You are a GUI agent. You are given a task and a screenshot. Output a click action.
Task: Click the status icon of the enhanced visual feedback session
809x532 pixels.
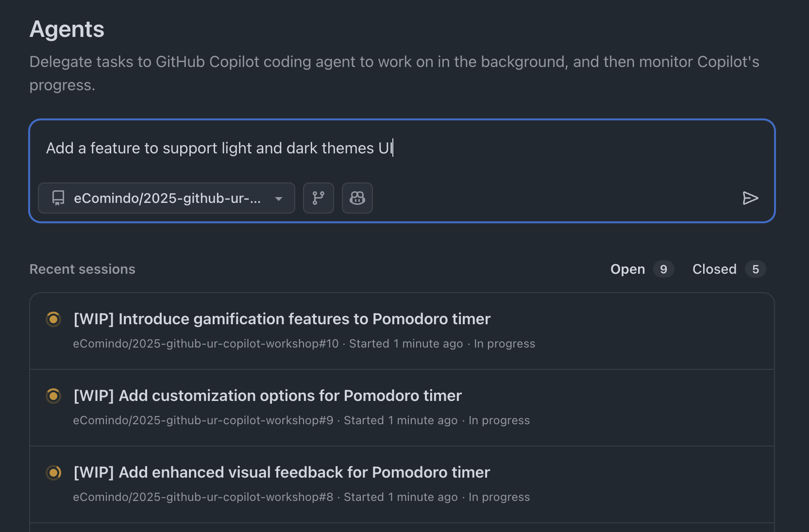click(53, 473)
